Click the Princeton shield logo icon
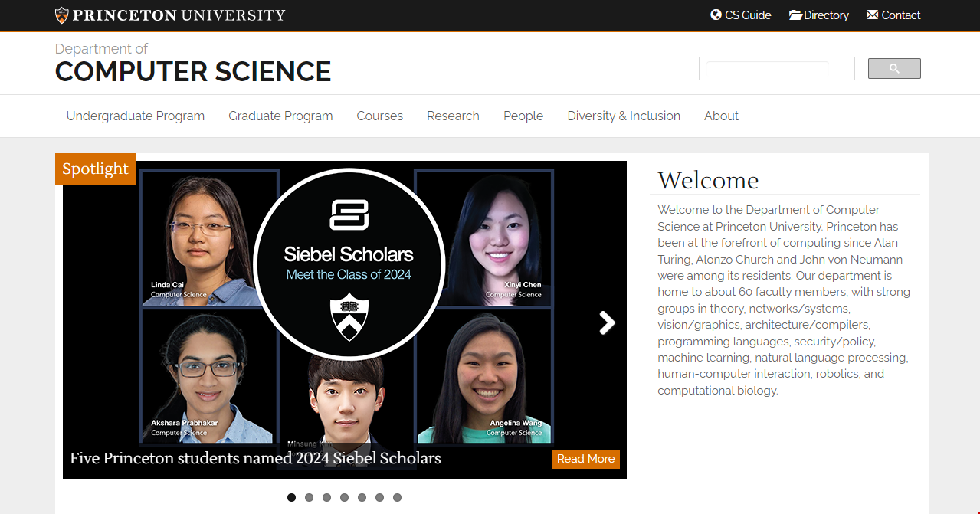This screenshot has height=514, width=980. 62,15
